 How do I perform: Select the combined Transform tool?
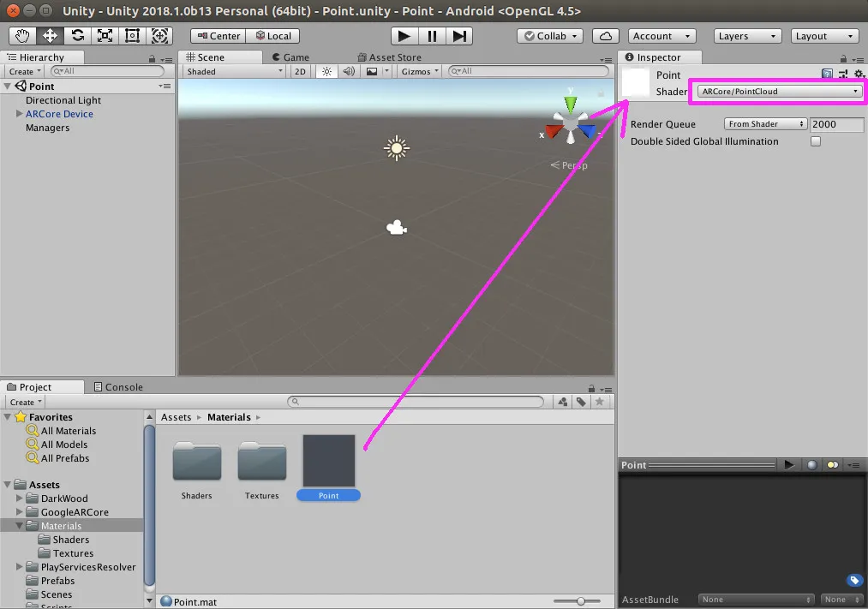[x=159, y=36]
